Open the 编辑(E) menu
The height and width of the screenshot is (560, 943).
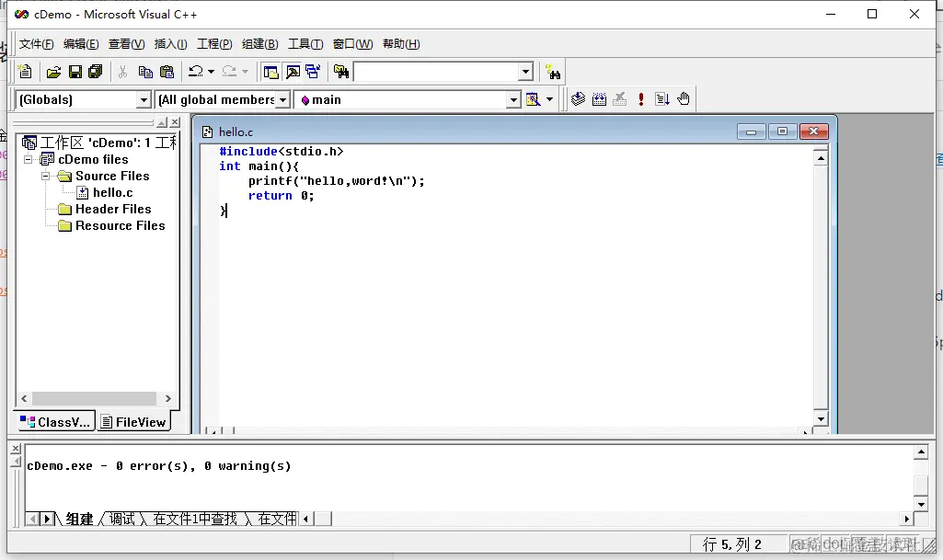click(x=81, y=44)
